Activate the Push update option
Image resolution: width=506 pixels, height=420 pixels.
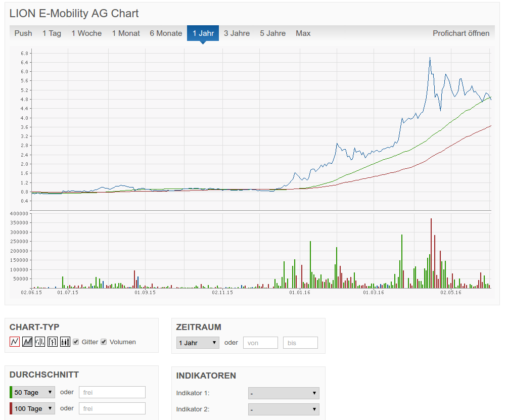[23, 33]
